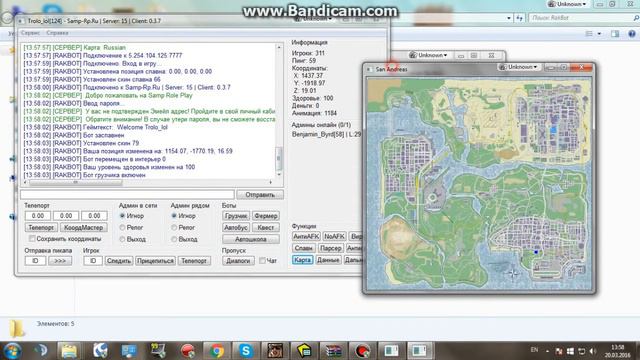The height and width of the screenshot is (360, 640).
Task: Focus the chat message input field
Action: (128, 195)
